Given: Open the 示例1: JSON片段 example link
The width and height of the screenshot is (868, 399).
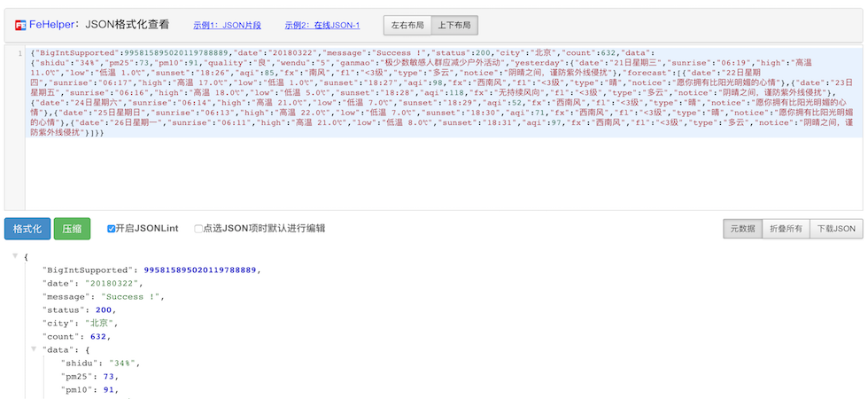Looking at the screenshot, I should [x=227, y=26].
